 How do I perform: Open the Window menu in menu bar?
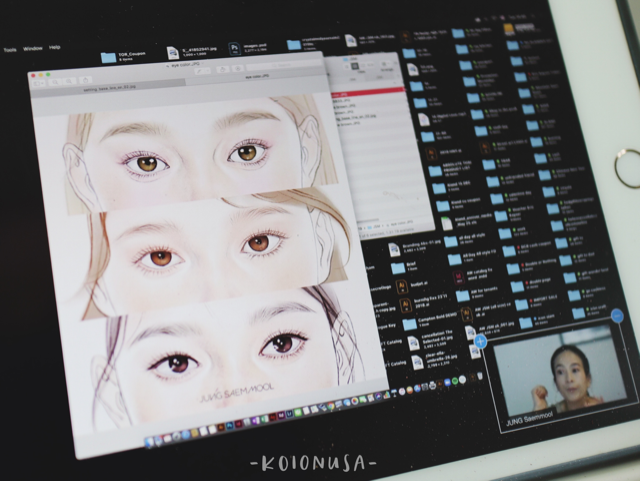pyautogui.click(x=33, y=48)
